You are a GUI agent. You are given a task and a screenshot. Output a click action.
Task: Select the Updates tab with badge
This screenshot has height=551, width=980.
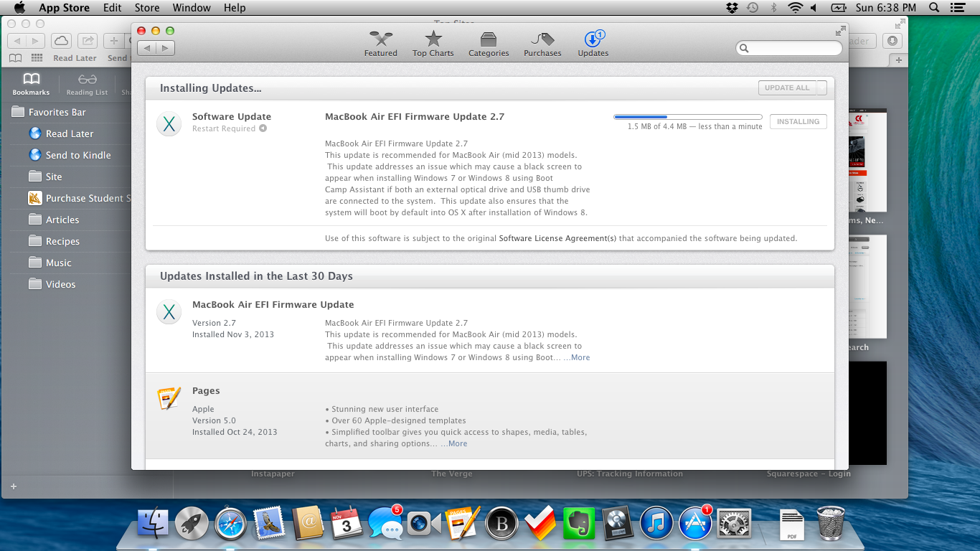593,44
